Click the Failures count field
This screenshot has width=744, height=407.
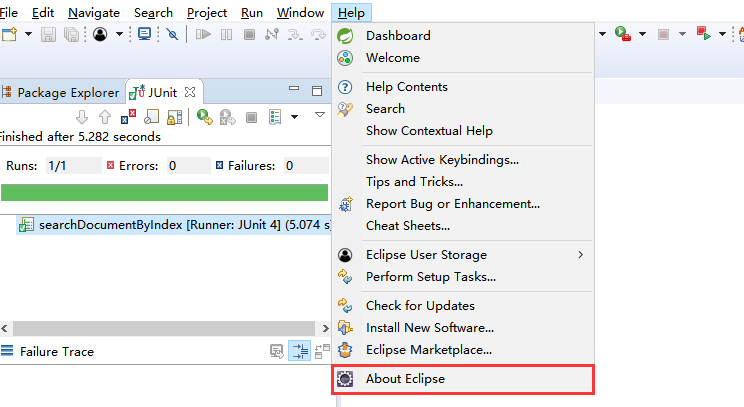(306, 166)
